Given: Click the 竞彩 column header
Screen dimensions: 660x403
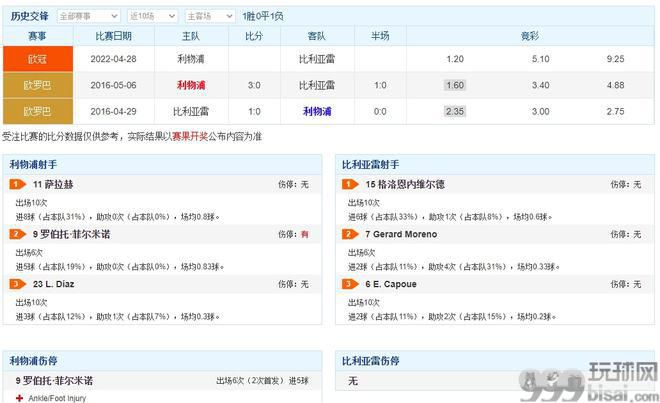Looking at the screenshot, I should (530, 36).
